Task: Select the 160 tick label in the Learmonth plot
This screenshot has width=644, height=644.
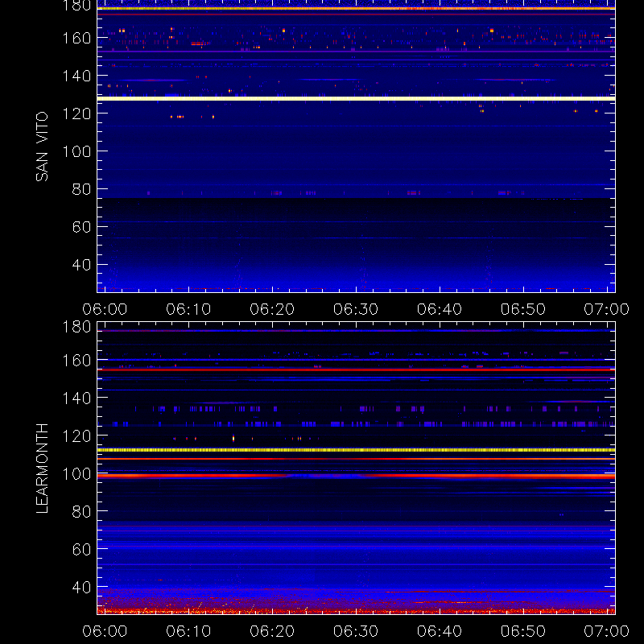Action: 76,361
